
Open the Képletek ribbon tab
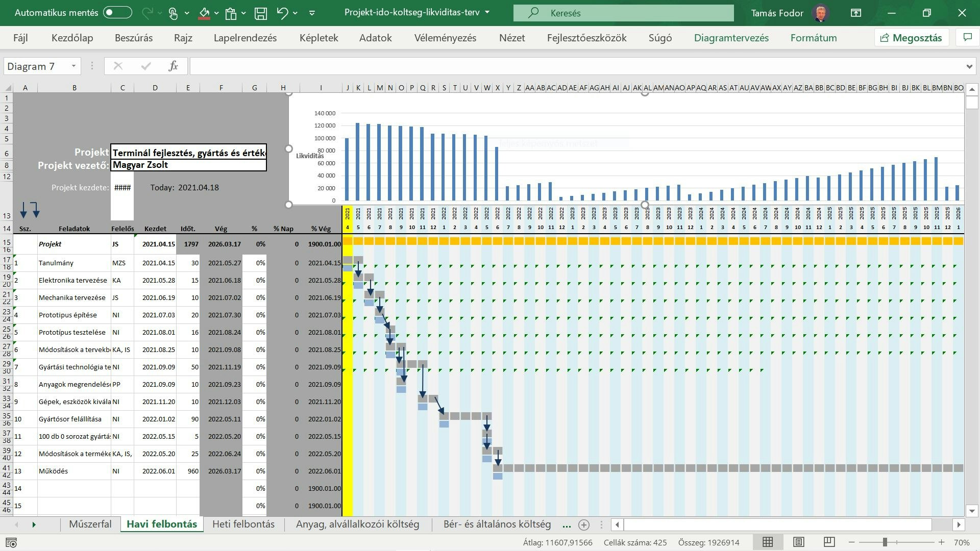[319, 38]
